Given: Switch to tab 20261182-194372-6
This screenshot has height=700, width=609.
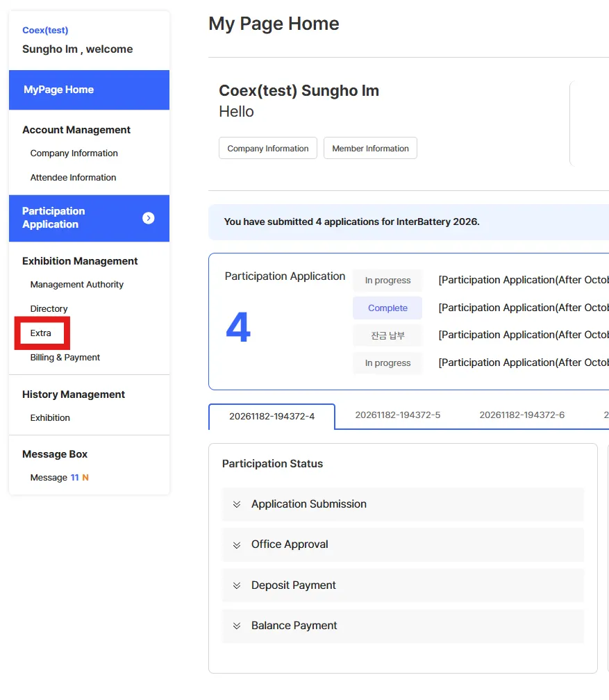Looking at the screenshot, I should [x=522, y=415].
